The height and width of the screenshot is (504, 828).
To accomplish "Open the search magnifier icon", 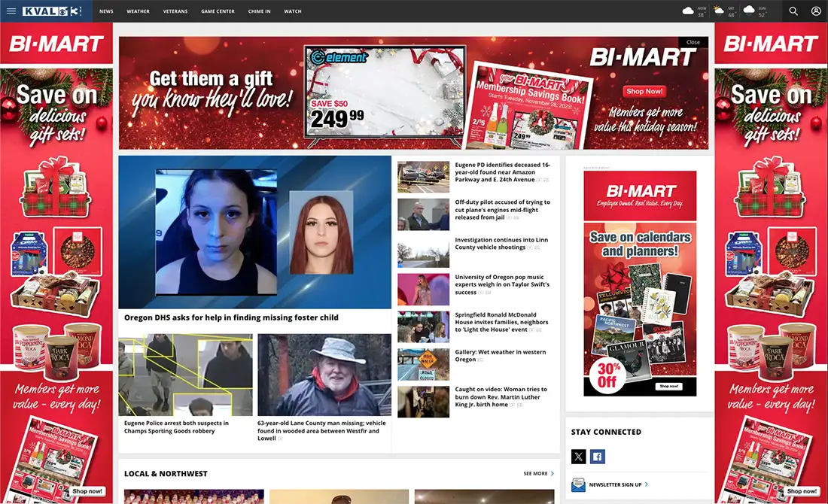I will (x=793, y=11).
